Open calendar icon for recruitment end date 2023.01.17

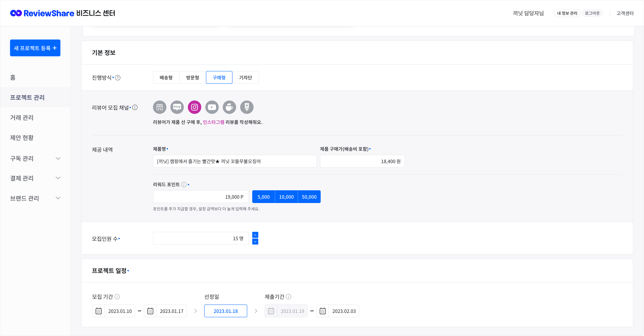pos(150,311)
